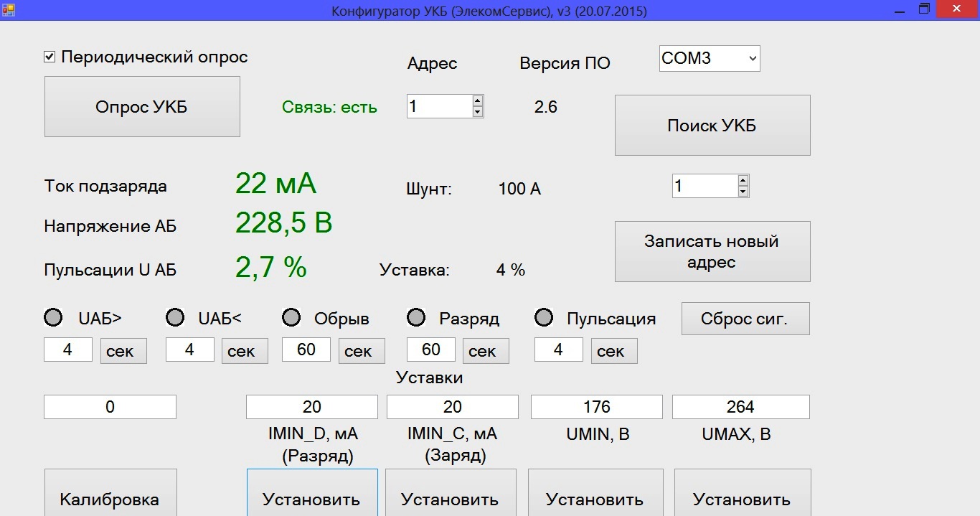The height and width of the screenshot is (516, 980).
Task: Restore down the configurator window
Action: coord(925,9)
